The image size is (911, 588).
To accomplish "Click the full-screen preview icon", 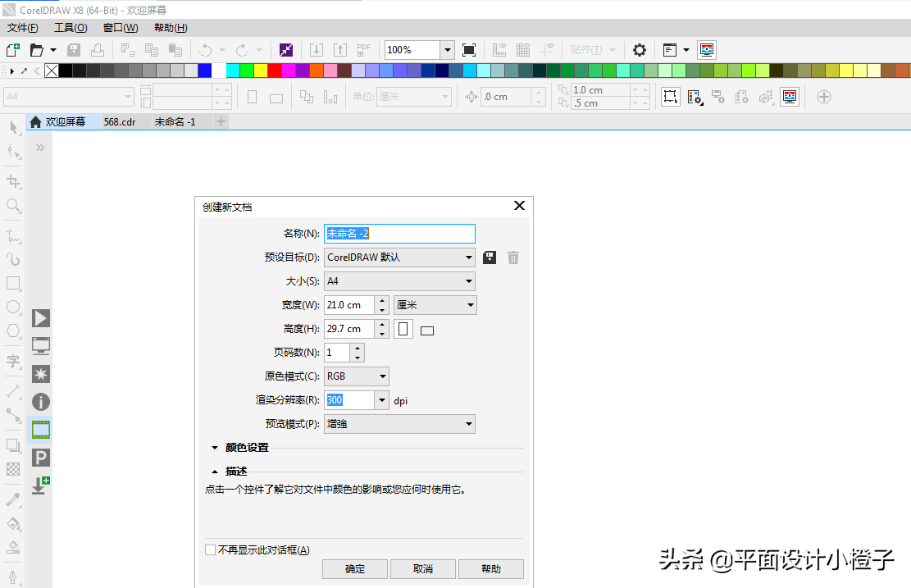I will pos(469,50).
